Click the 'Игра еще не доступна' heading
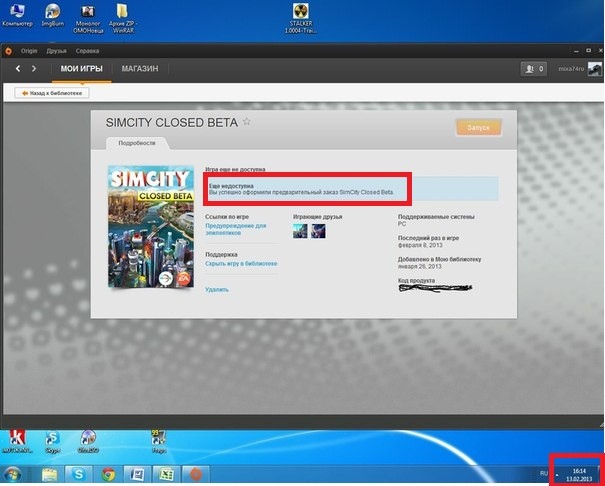 pos(235,169)
